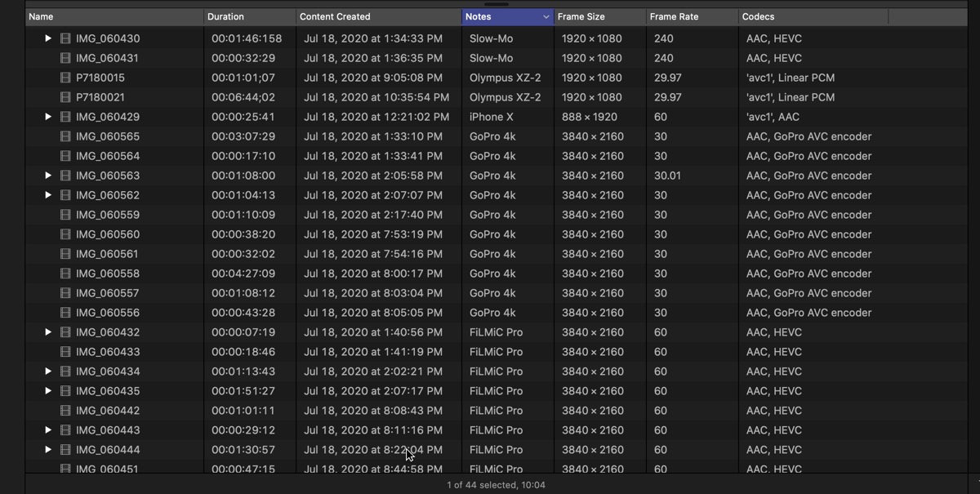Image resolution: width=980 pixels, height=494 pixels.
Task: Click the filmstrip icon for IMG_060442
Action: 65,411
